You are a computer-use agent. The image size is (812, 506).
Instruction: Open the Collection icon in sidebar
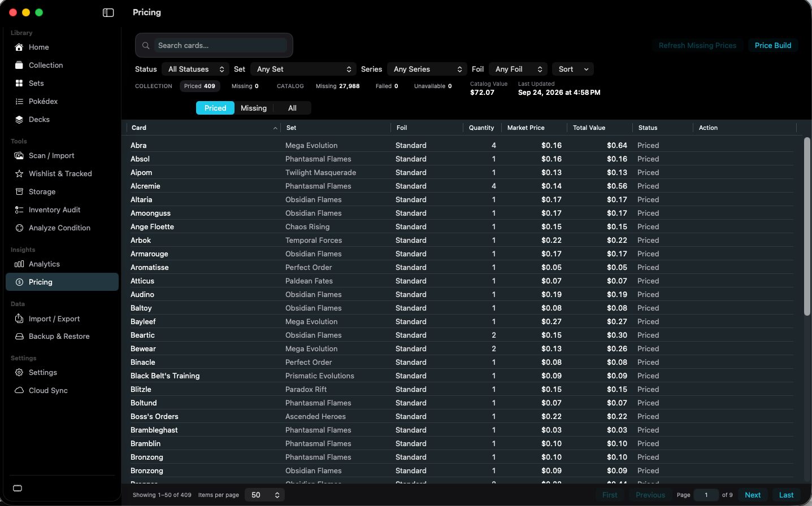[x=19, y=65]
